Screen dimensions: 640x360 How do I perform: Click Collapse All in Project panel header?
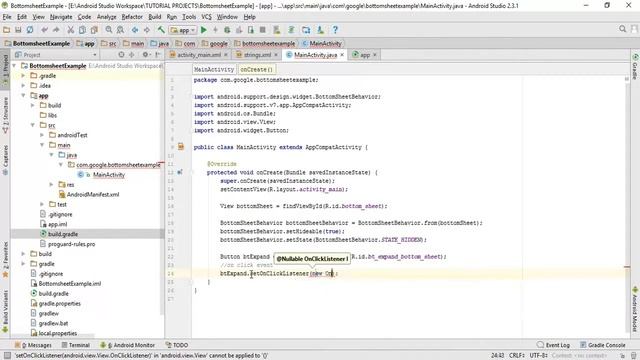[131, 55]
